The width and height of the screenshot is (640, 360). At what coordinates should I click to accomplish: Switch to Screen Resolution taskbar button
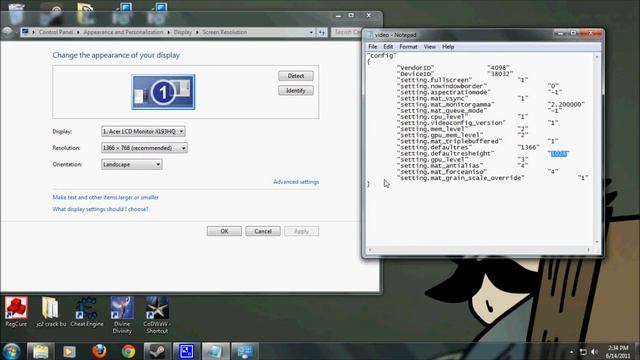point(245,351)
